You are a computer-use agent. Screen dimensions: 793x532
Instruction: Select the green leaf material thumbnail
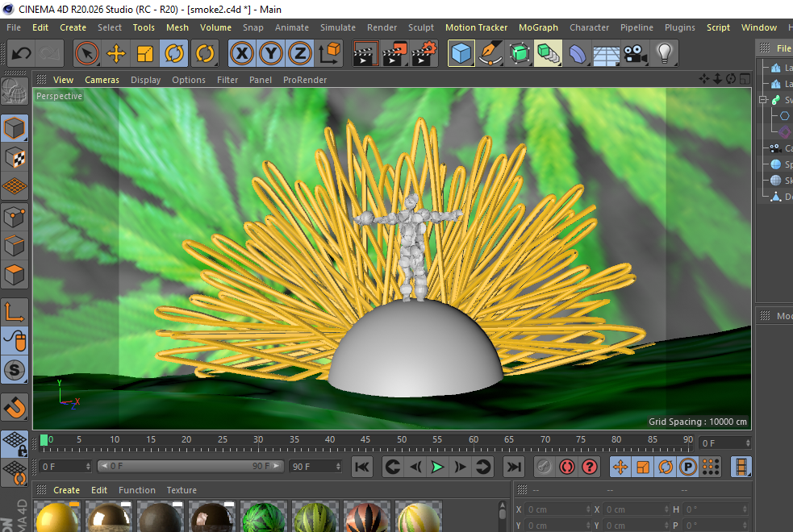264,517
